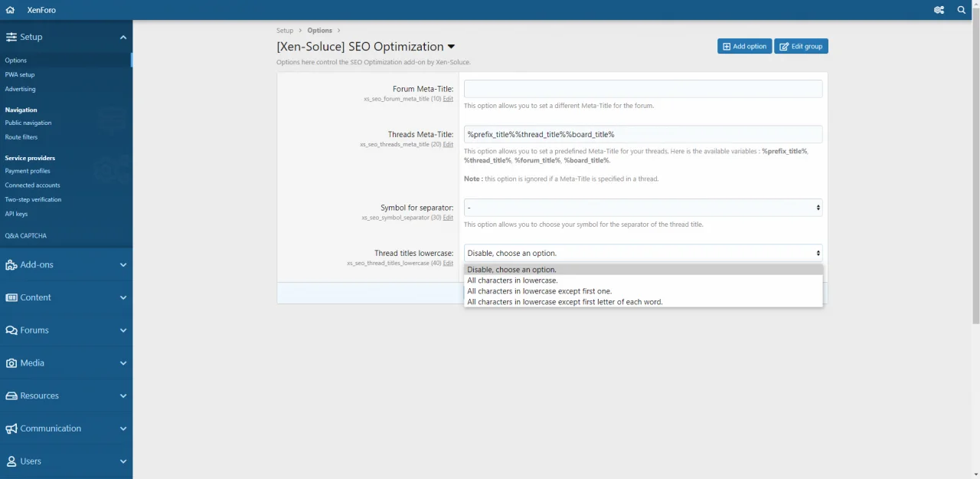Screen dimensions: 980x479
Task: Open the search icon in header
Action: coord(962,10)
